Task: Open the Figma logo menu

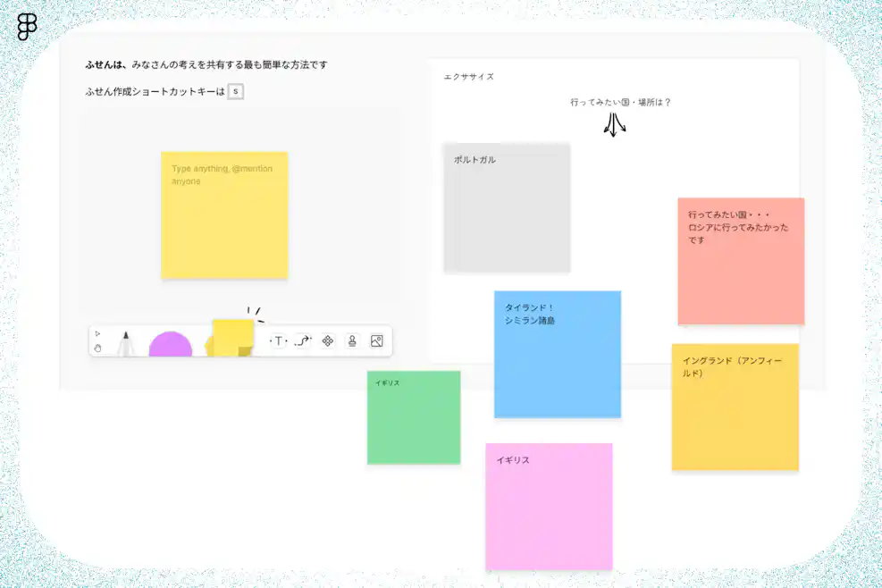Action: point(26,26)
